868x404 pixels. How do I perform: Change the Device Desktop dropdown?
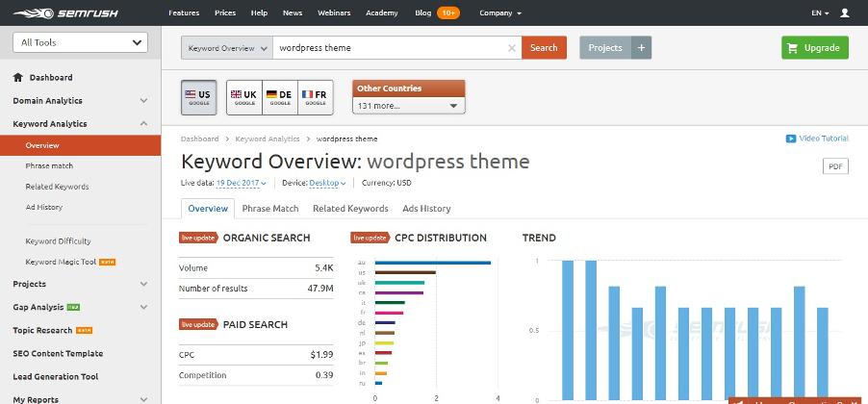328,183
